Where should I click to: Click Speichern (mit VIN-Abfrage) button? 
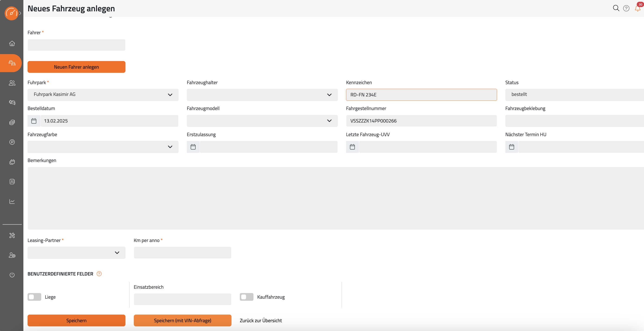(182, 321)
